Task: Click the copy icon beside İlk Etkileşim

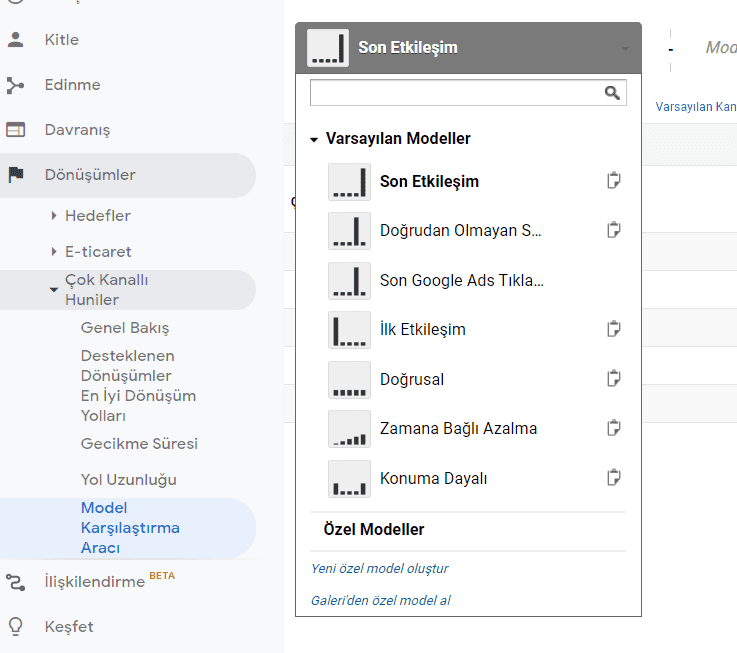Action: click(614, 329)
